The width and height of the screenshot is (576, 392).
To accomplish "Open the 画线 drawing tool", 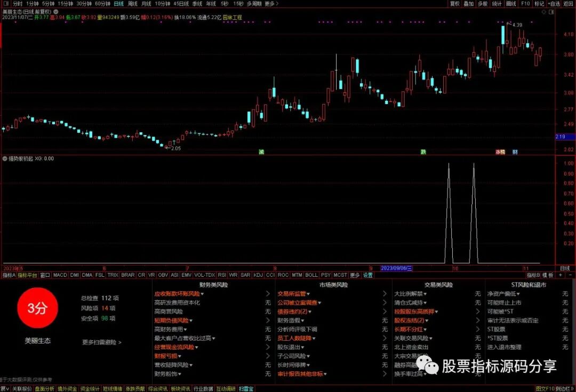I will point(511,4).
